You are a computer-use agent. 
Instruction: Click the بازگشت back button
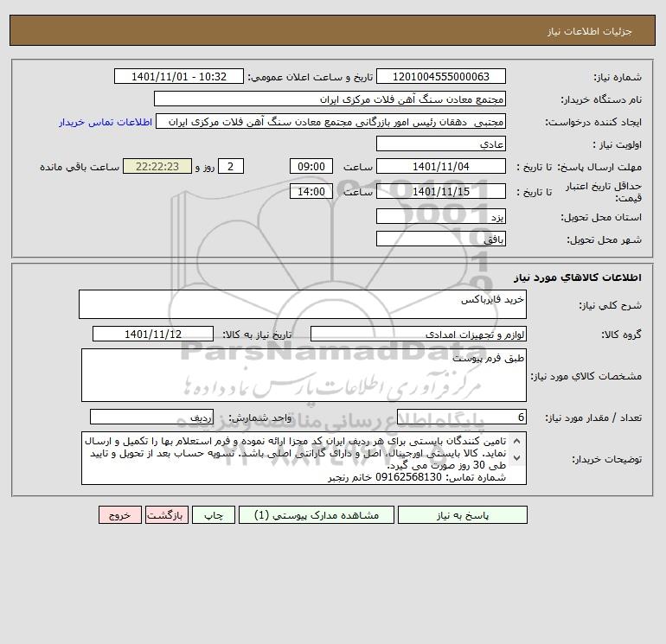coord(166,515)
